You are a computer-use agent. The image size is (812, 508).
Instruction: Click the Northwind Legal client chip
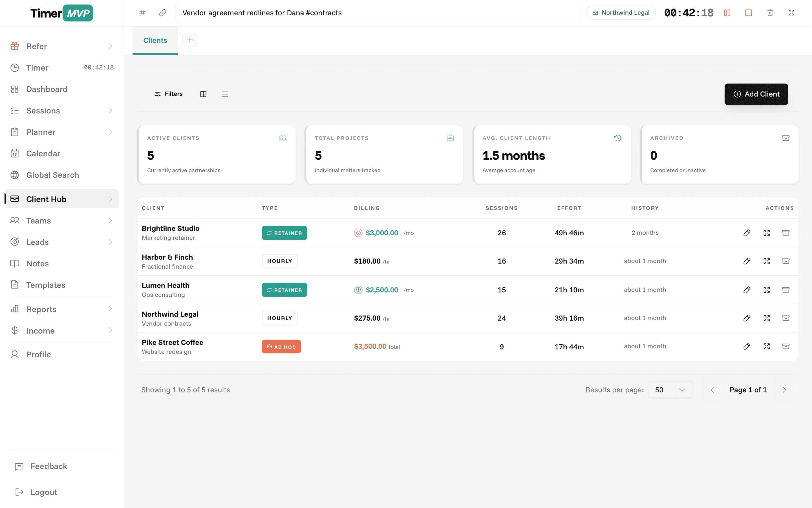coord(621,13)
